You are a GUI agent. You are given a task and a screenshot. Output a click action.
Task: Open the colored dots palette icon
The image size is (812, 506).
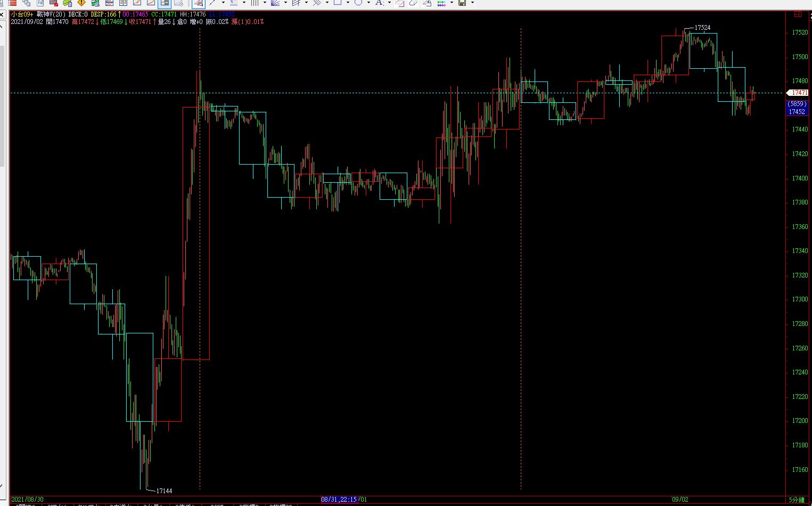[441, 3]
